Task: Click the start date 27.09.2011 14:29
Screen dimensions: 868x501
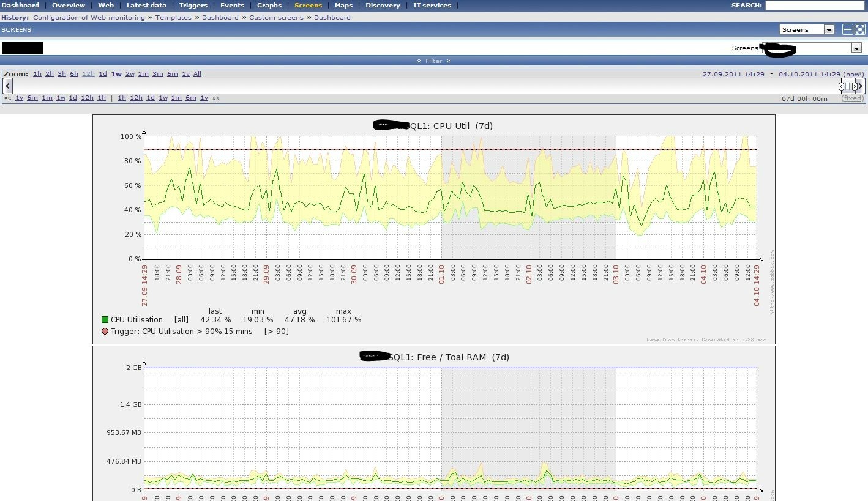Action: tap(733, 74)
